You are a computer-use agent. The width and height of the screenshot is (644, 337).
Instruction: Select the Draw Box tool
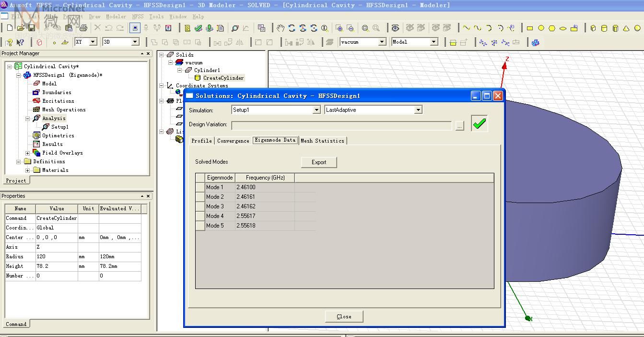point(593,28)
